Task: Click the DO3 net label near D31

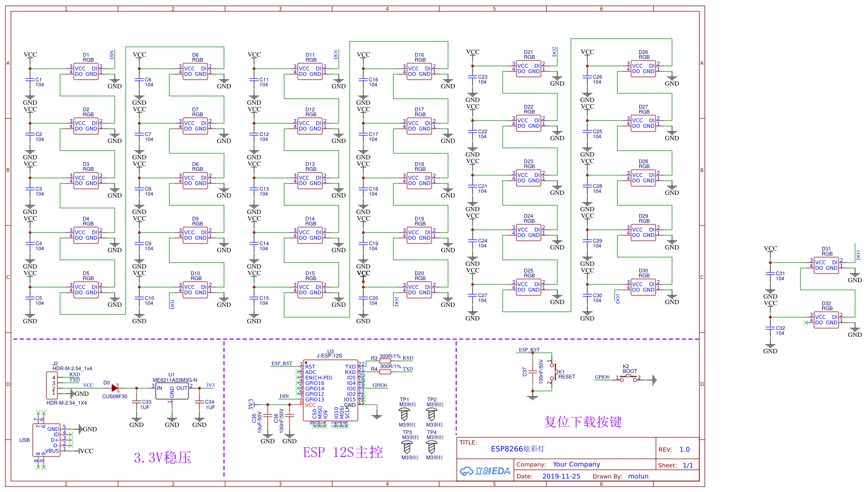Action: (x=858, y=255)
